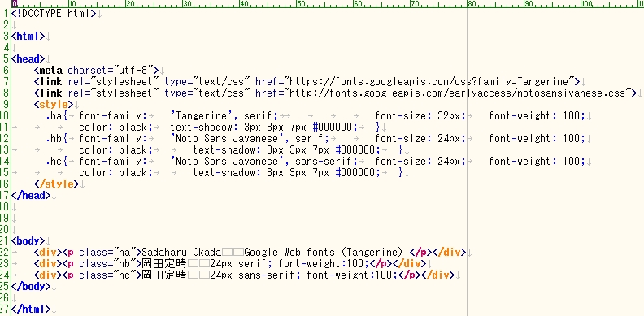Click the "'Tangerine', serif;" font value
Screen dimensions: 644x316
click(224, 115)
